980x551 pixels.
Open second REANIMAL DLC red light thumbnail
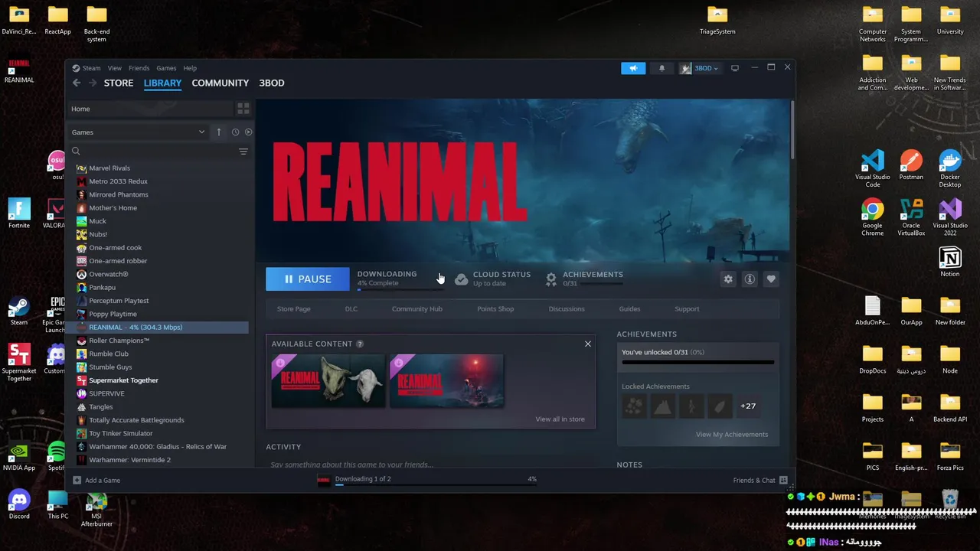tap(447, 380)
